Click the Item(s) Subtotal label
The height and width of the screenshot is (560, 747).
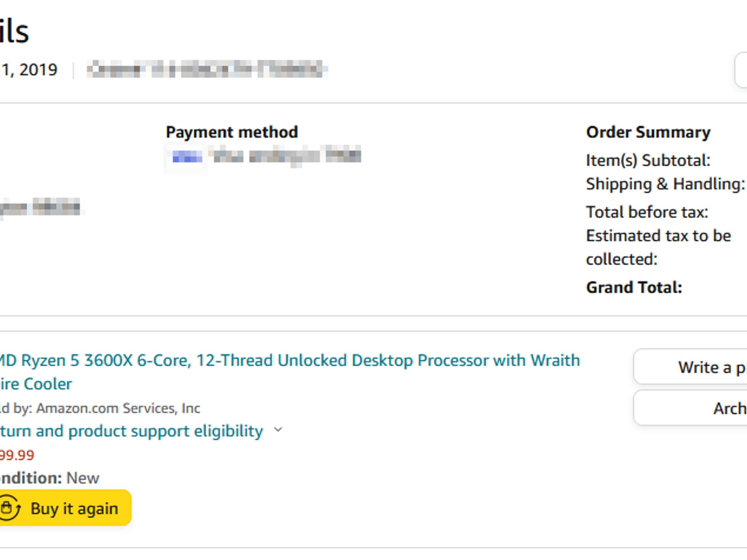pos(648,160)
